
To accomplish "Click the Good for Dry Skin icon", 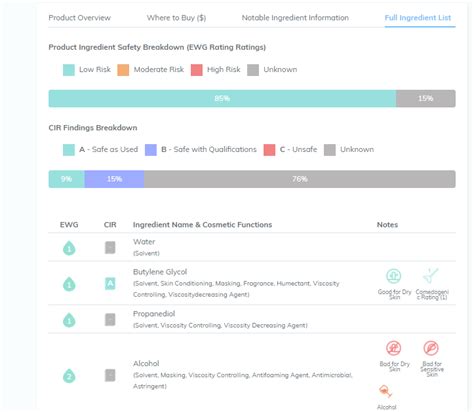I will (x=393, y=276).
